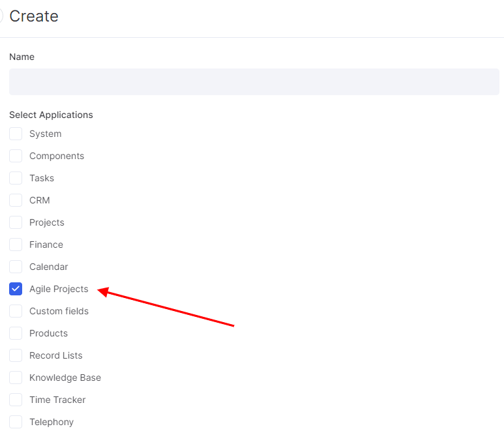The width and height of the screenshot is (504, 431).
Task: Enable the Record Lists checkbox
Action: point(16,355)
